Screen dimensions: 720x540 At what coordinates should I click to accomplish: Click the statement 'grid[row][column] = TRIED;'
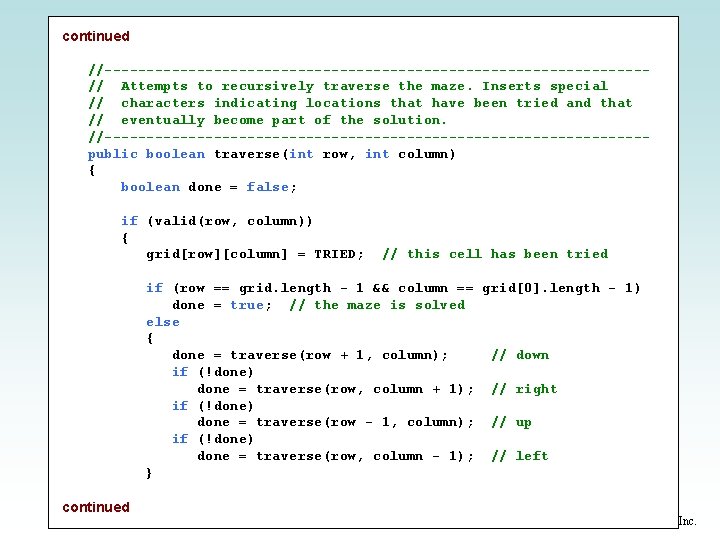[255, 254]
